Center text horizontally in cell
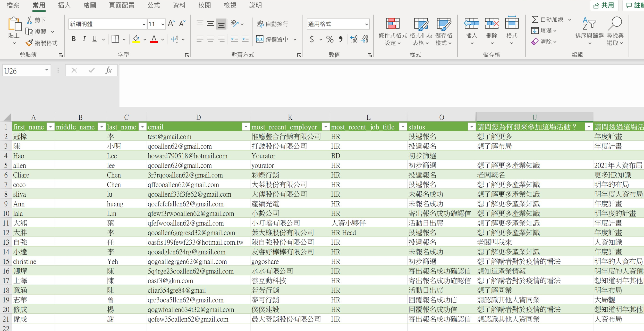This screenshot has height=331, width=644. click(210, 39)
